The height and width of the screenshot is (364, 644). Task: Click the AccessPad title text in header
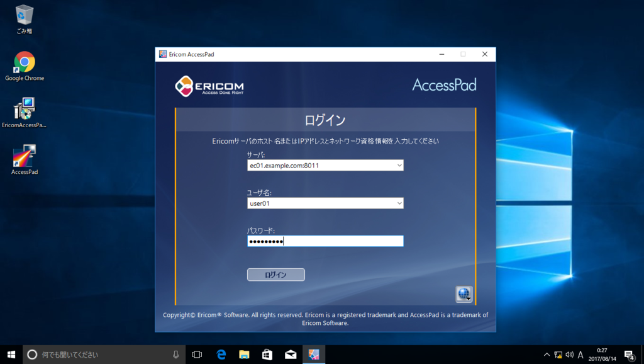tap(445, 85)
